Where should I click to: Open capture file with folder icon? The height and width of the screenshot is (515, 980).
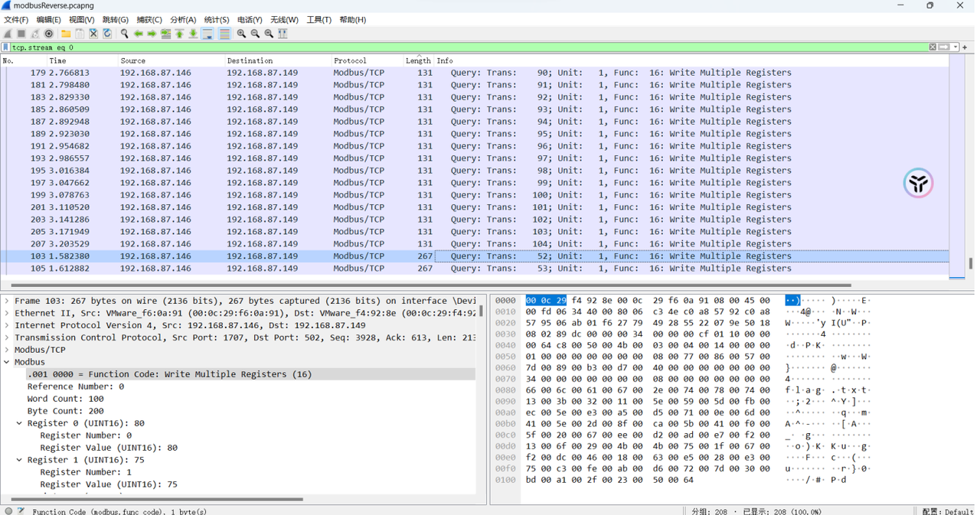click(66, 34)
